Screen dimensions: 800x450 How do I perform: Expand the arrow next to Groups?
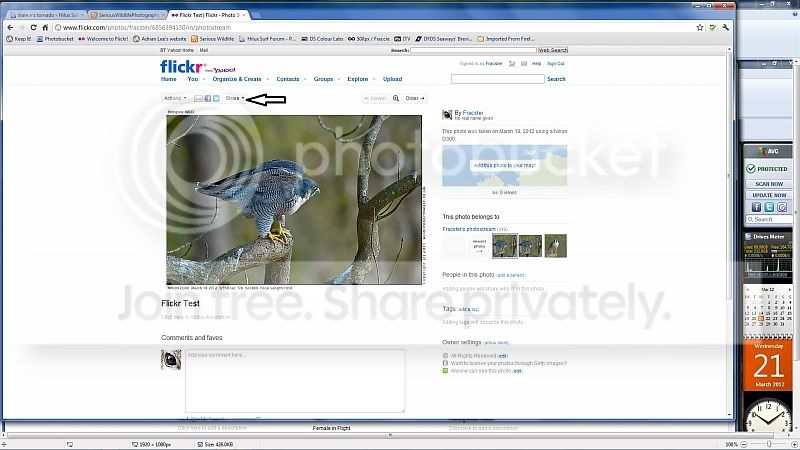coord(338,80)
